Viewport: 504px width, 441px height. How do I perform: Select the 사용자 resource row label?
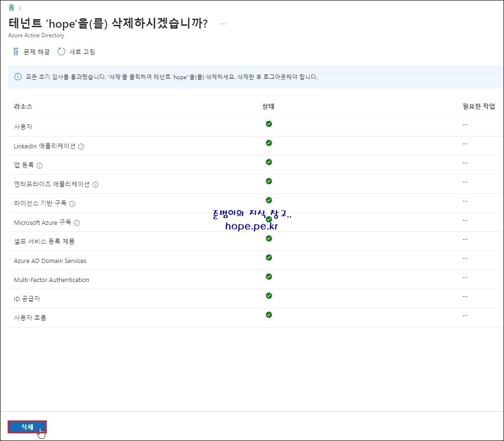point(23,126)
